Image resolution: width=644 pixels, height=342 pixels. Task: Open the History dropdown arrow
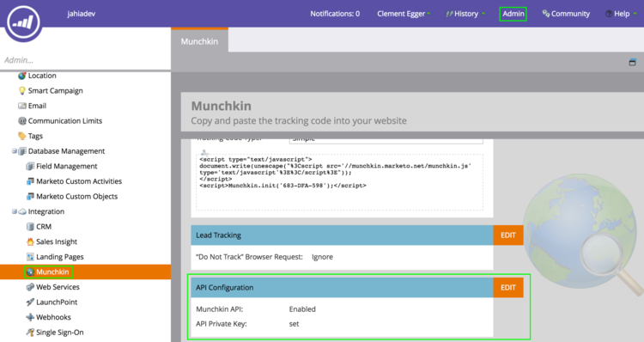(x=483, y=14)
